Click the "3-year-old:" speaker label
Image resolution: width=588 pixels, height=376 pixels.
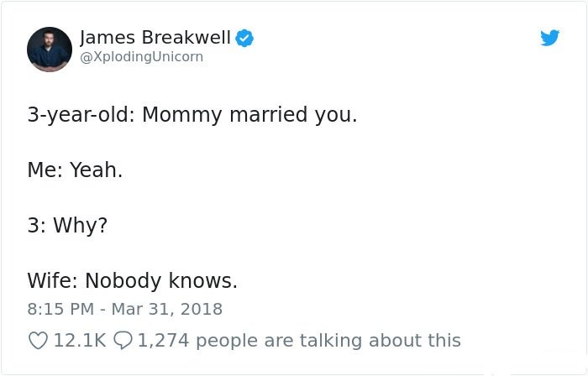tap(81, 115)
